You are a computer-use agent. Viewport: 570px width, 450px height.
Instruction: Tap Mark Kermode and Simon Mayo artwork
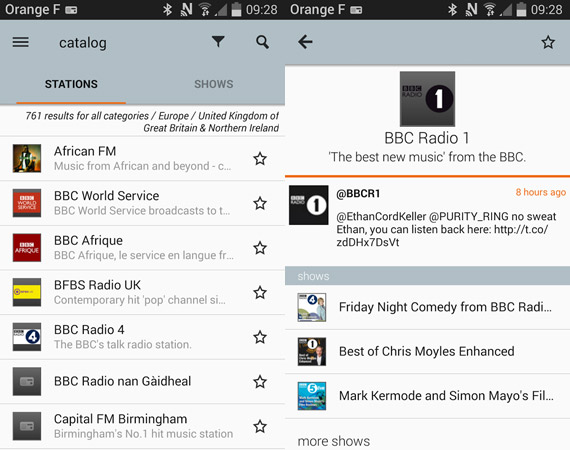click(312, 396)
